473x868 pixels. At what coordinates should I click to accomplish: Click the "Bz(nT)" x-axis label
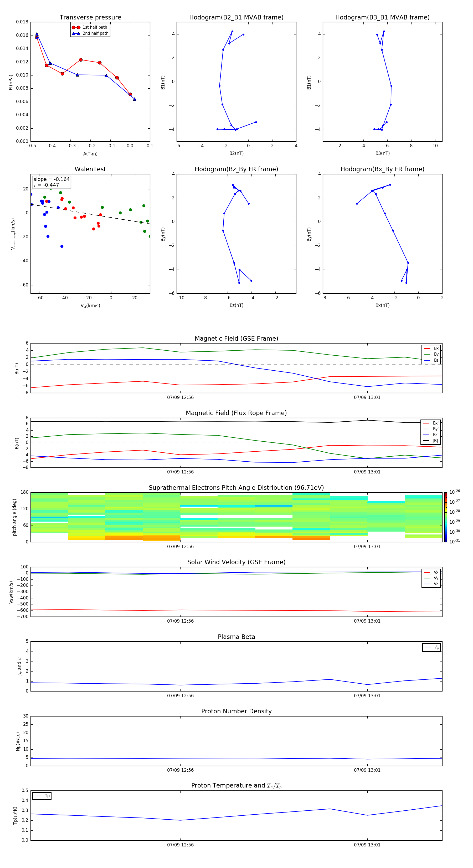[x=236, y=306]
